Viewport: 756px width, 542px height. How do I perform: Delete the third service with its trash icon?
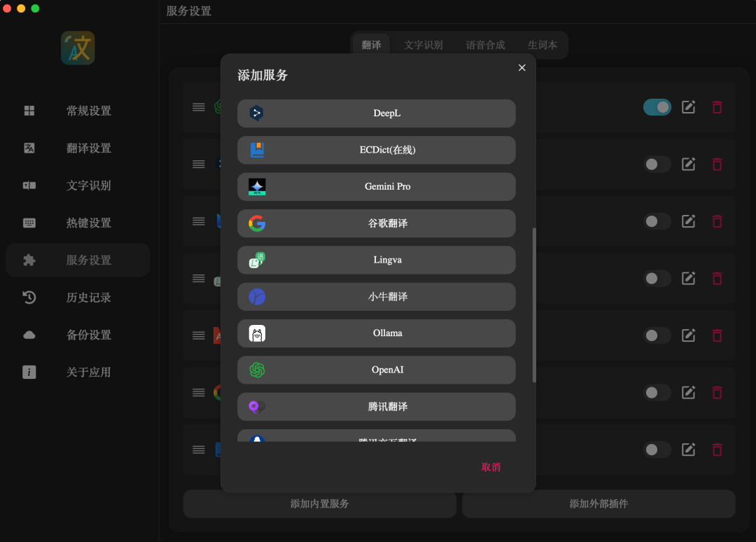[x=717, y=221]
